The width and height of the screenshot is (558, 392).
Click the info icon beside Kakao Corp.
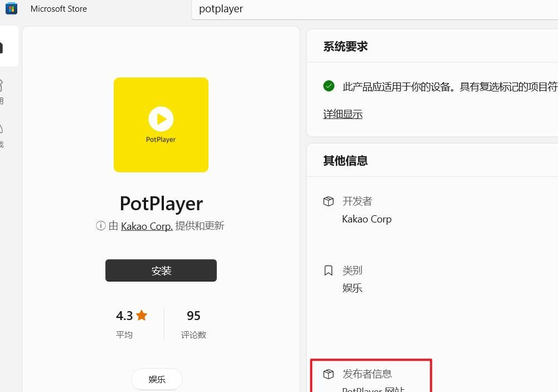coord(101,226)
